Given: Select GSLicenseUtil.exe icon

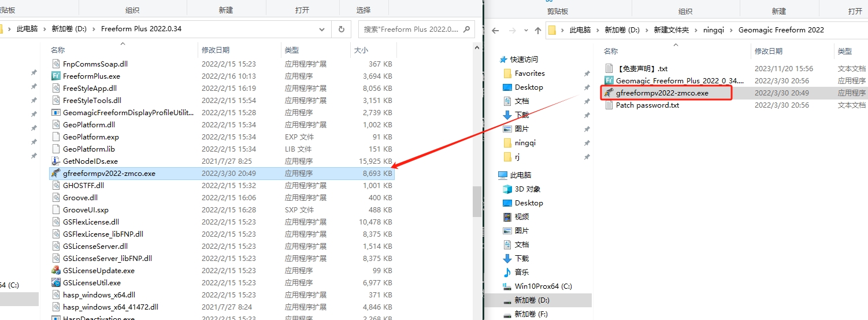Looking at the screenshot, I should tap(56, 282).
